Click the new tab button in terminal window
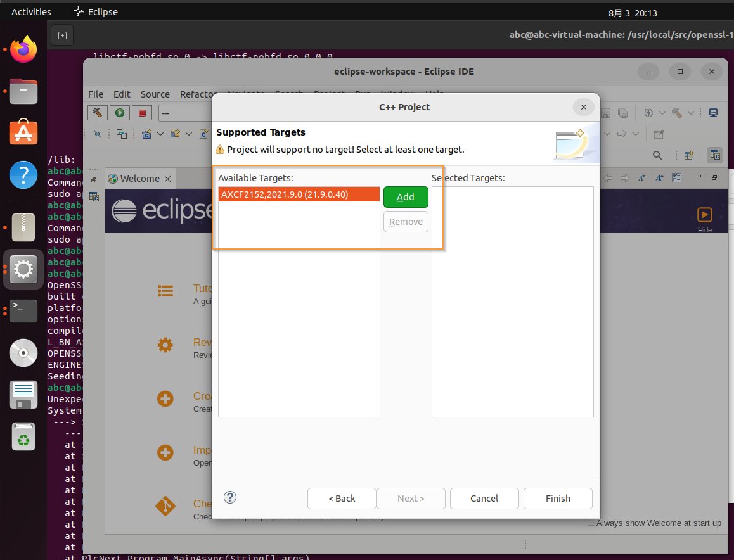Screen dimensions: 734x560 coord(62,35)
